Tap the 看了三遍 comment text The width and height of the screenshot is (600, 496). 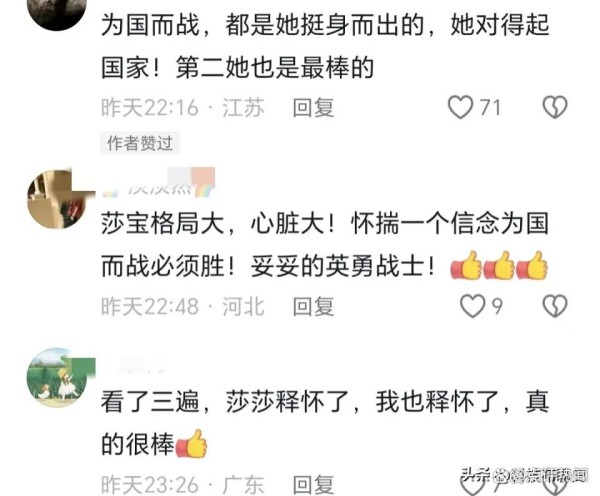(325, 423)
